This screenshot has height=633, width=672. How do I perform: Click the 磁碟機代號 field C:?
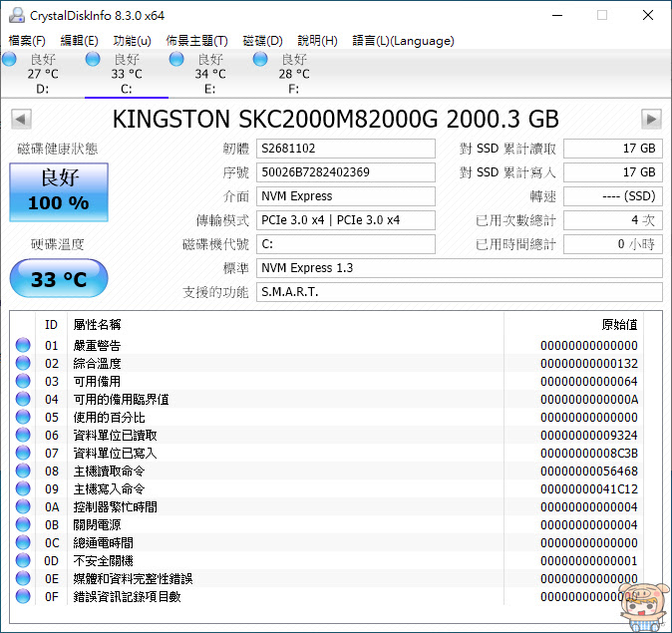click(x=346, y=244)
